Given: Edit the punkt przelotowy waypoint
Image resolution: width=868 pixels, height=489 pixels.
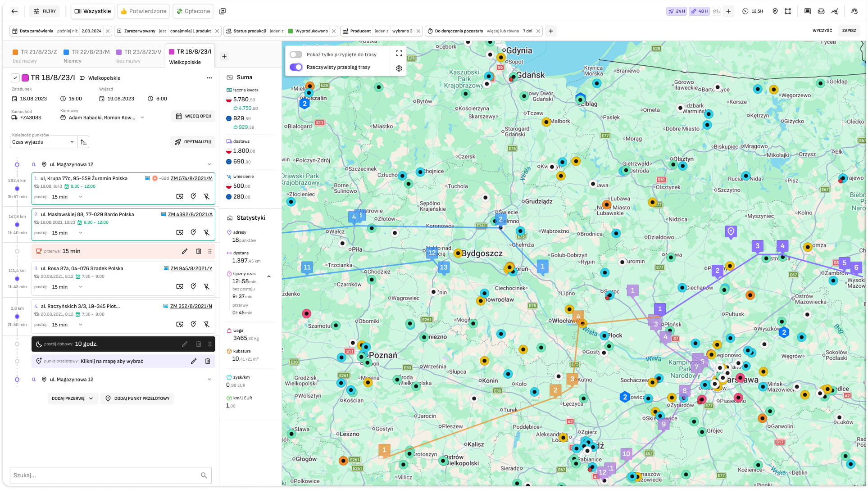Looking at the screenshot, I should pyautogui.click(x=194, y=361).
